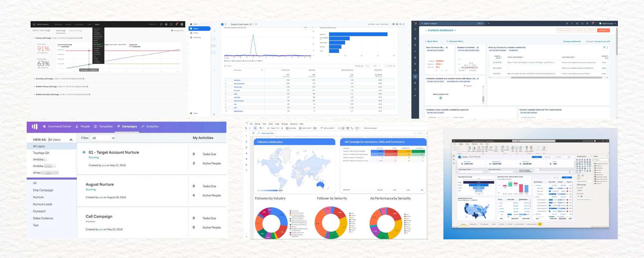Click the Add report button
Screen dimensions: 644x258
coord(603,30)
